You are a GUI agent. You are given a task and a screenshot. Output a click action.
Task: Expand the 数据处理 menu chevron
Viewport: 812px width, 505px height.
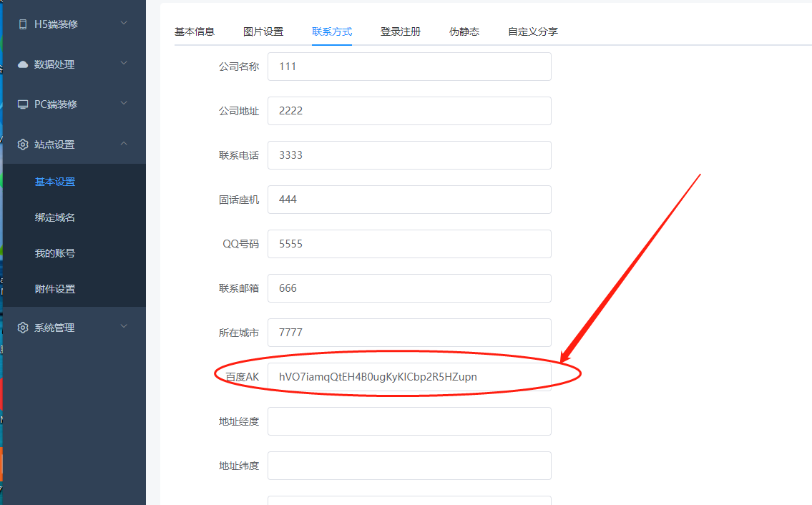[x=124, y=64]
